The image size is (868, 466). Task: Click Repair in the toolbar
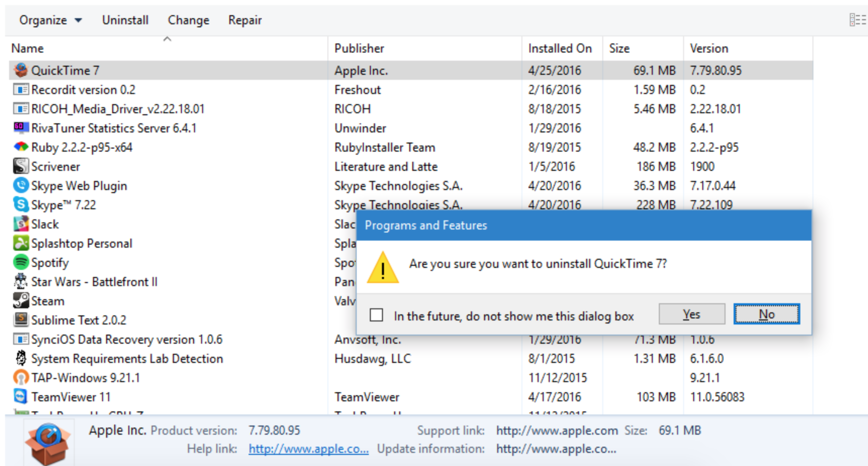245,20
